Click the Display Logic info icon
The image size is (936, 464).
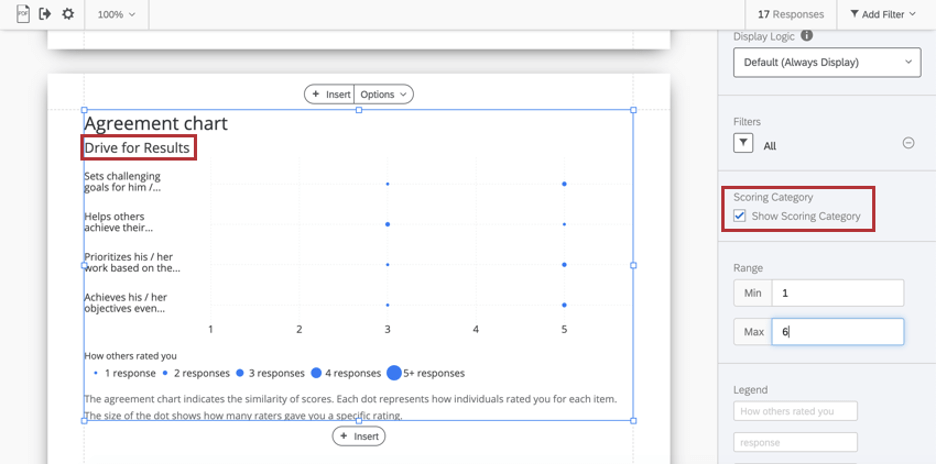click(807, 36)
